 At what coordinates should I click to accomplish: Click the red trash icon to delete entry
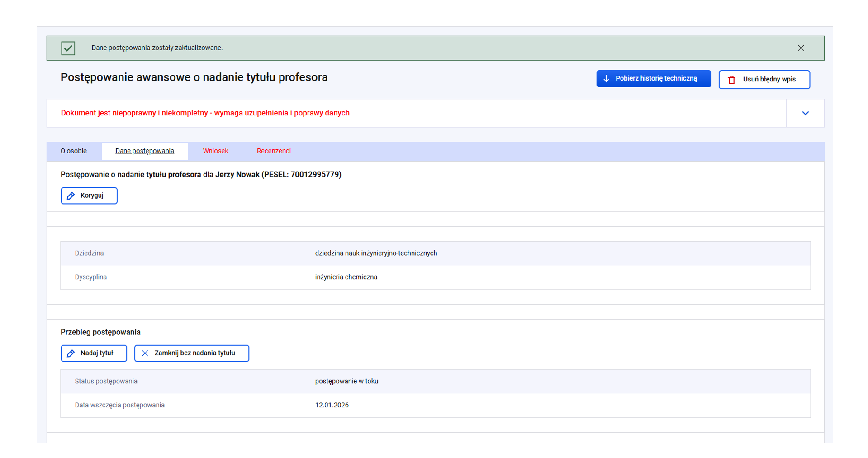pyautogui.click(x=731, y=80)
